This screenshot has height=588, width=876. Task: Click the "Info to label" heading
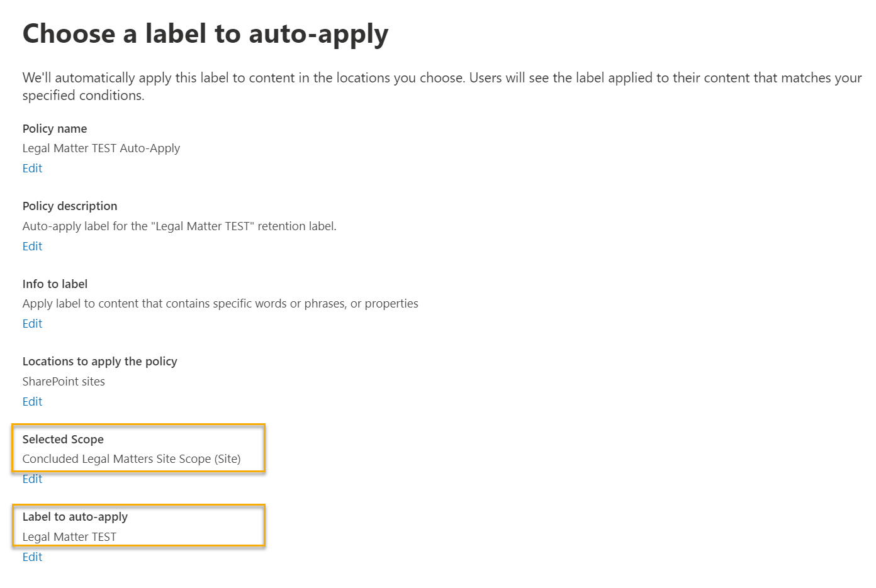pos(55,284)
